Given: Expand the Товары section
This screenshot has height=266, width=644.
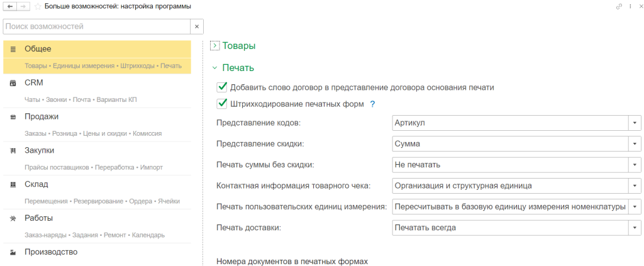Looking at the screenshot, I should [214, 46].
